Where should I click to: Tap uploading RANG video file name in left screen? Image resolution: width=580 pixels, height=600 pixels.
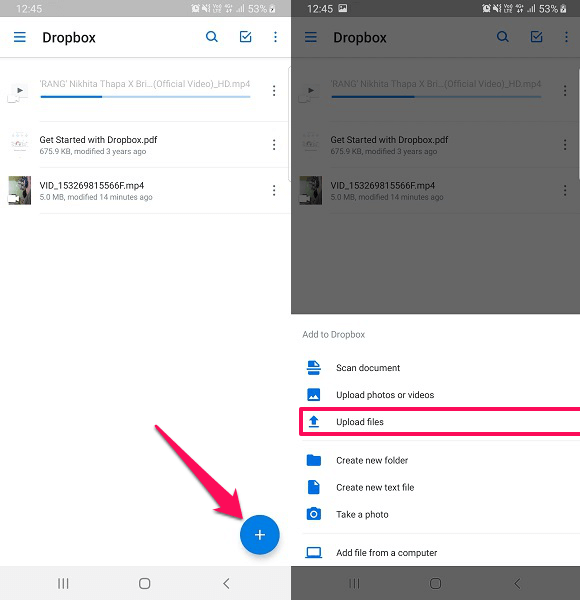click(x=145, y=84)
